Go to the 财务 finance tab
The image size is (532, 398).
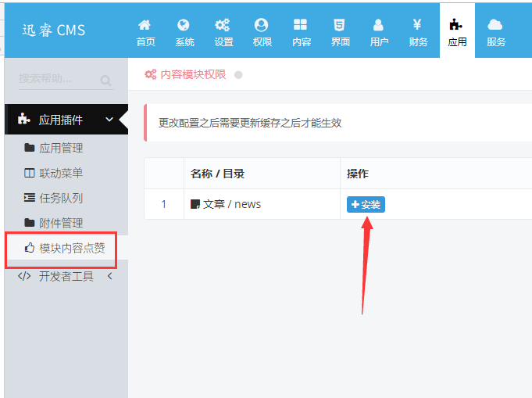[x=418, y=33]
